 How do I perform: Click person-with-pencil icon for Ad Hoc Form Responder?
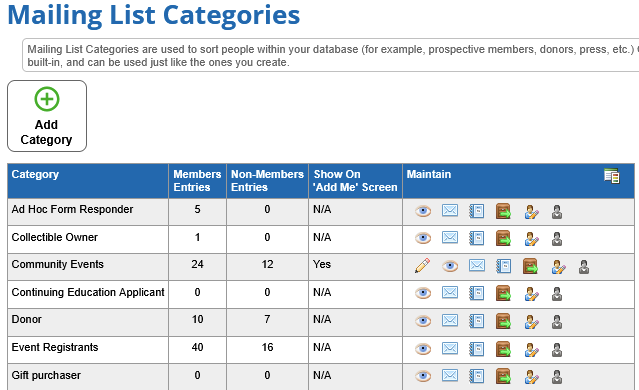[531, 212]
